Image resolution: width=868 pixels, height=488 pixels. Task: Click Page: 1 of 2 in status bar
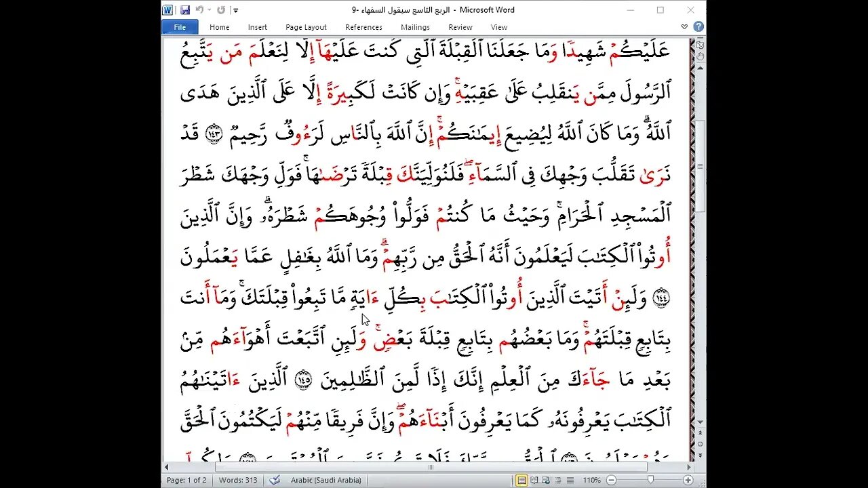(x=187, y=480)
